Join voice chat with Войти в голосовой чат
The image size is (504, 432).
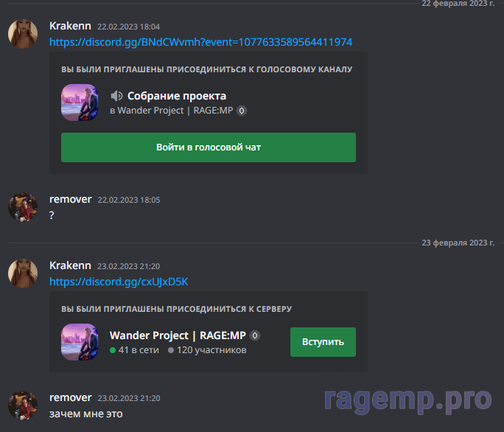(x=209, y=147)
